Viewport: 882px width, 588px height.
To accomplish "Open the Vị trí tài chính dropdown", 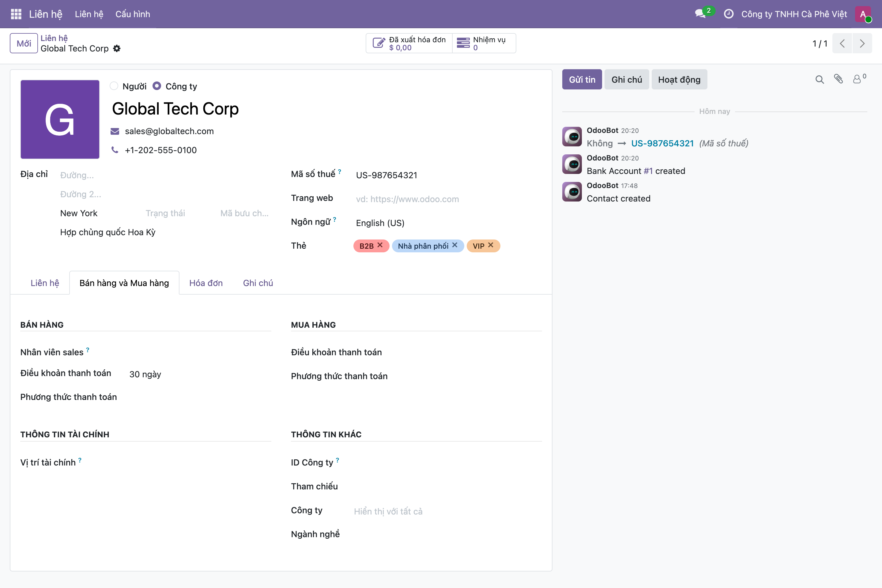I will 199,463.
